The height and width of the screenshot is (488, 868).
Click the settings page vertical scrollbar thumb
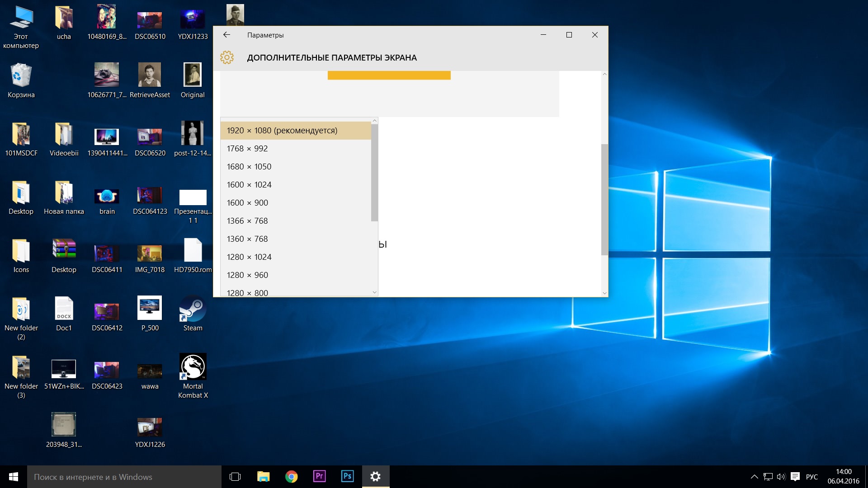[x=604, y=199]
